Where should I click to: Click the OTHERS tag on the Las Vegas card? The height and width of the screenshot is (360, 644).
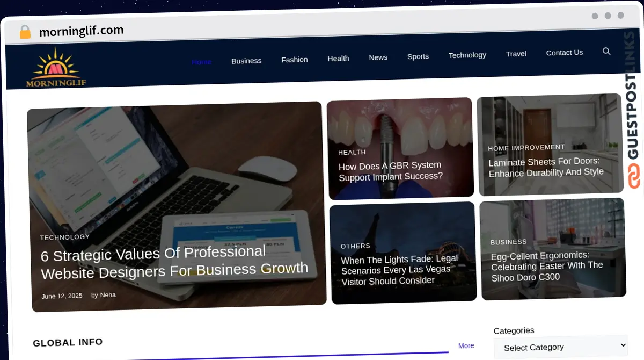click(355, 246)
